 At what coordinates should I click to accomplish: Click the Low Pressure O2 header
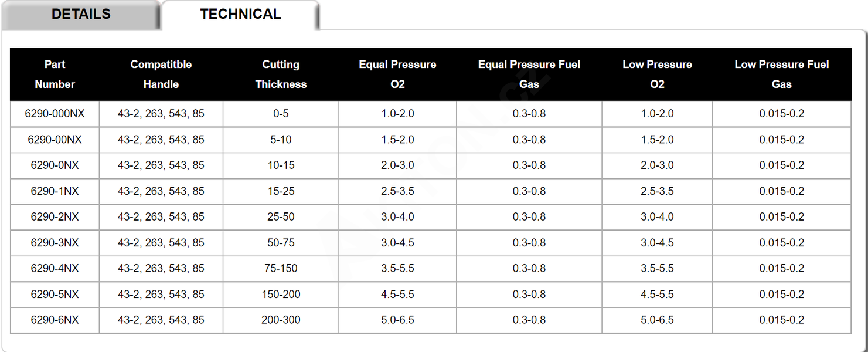click(x=657, y=75)
